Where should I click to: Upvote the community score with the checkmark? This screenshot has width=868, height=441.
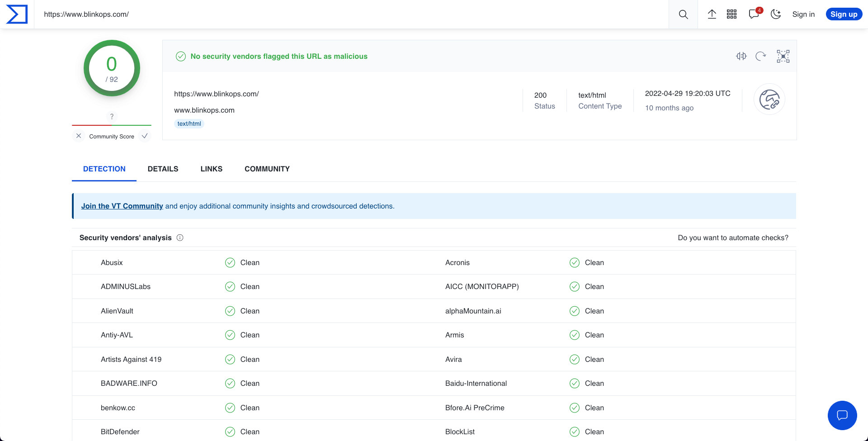pyautogui.click(x=145, y=136)
